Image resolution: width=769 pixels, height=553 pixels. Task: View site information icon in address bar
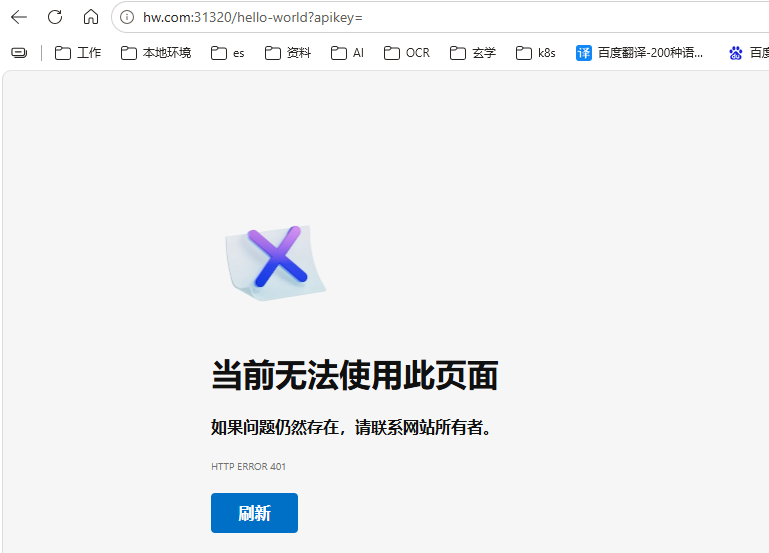[127, 18]
